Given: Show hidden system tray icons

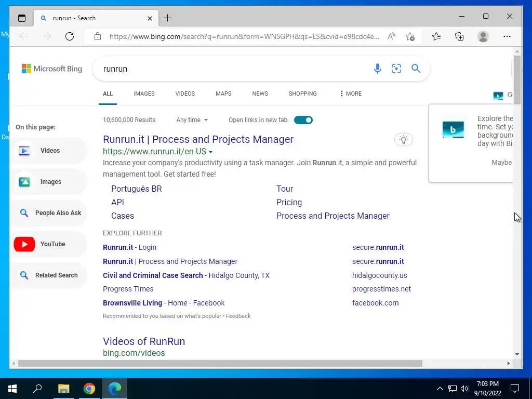Looking at the screenshot, I should (440, 389).
